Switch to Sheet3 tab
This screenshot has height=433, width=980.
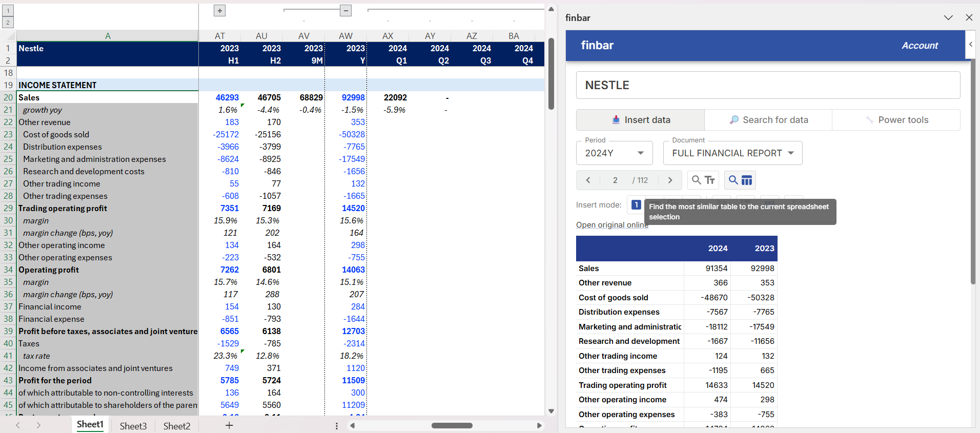(x=133, y=426)
